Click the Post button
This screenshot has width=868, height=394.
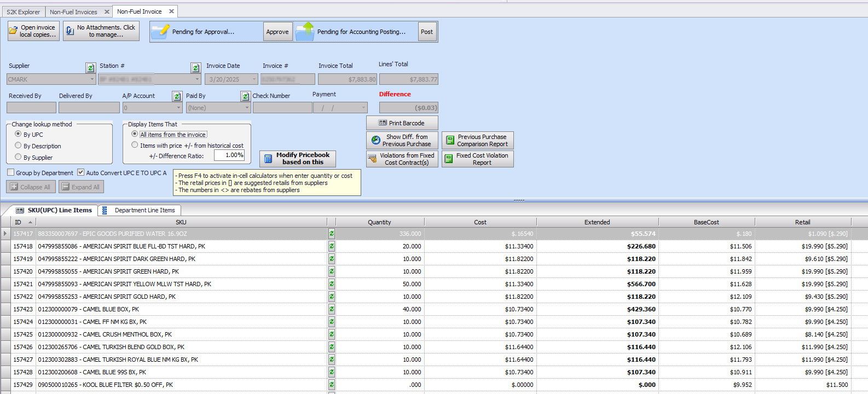pyautogui.click(x=427, y=32)
